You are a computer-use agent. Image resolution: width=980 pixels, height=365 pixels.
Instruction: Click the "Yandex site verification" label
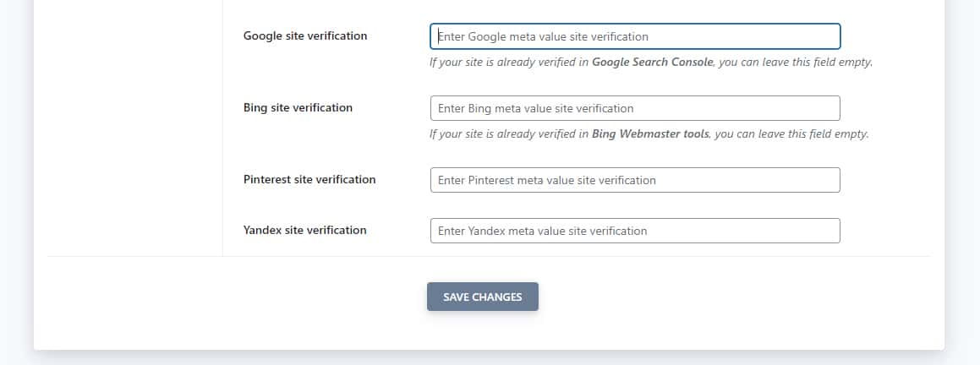coord(304,231)
